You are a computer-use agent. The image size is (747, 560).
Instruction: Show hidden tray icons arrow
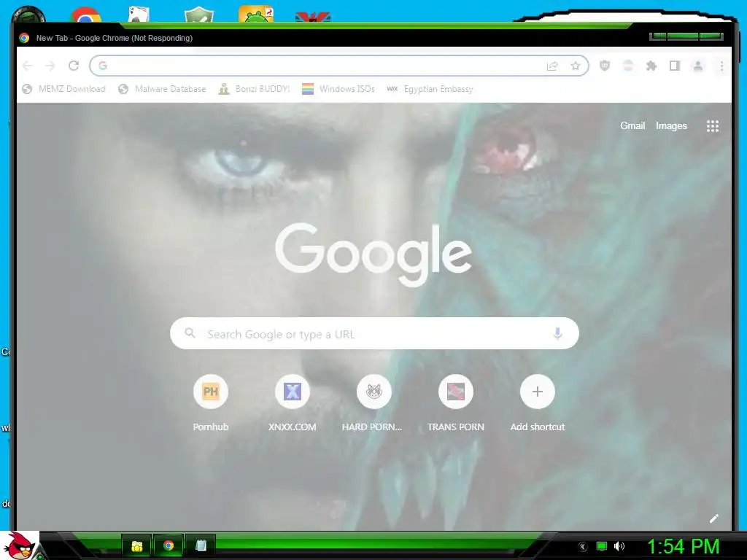pyautogui.click(x=582, y=546)
